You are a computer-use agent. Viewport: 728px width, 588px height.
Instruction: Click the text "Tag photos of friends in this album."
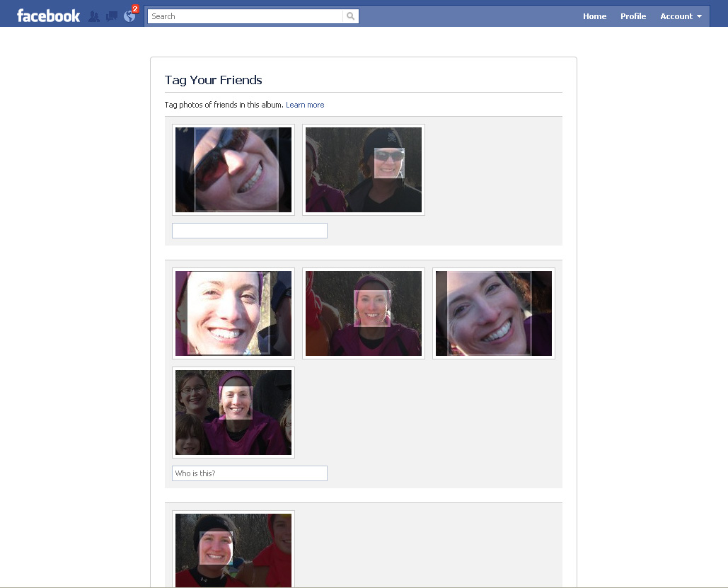tap(224, 105)
